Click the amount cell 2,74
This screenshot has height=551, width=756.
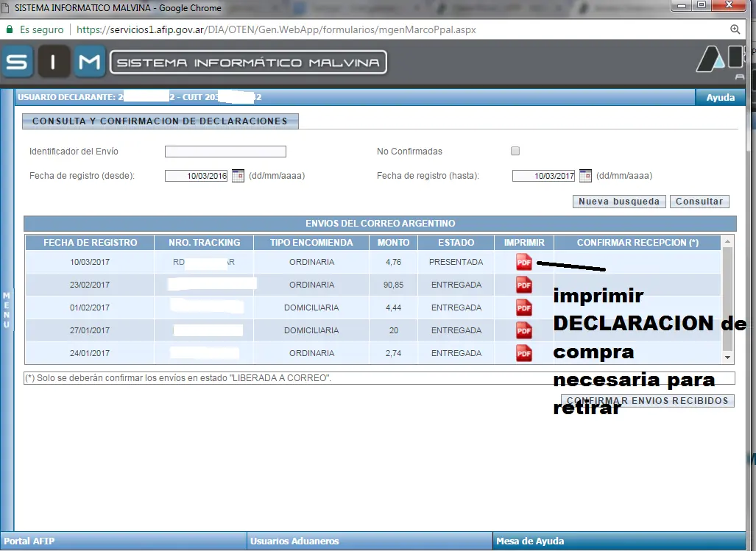[393, 353]
